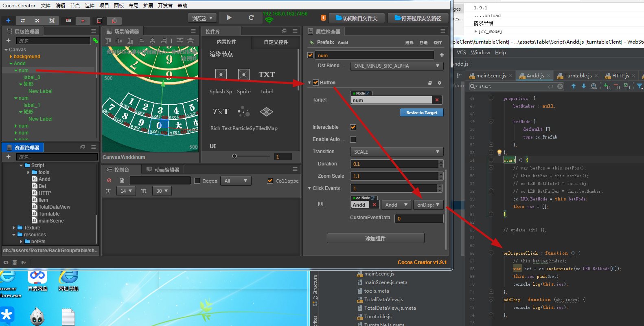Open the console font size 14 dropdown
The image size is (644, 326).
[x=126, y=191]
